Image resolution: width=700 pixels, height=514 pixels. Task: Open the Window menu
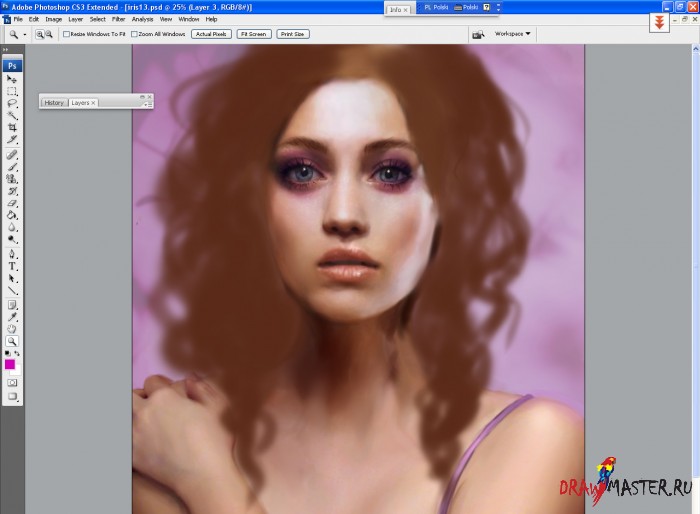click(x=189, y=19)
